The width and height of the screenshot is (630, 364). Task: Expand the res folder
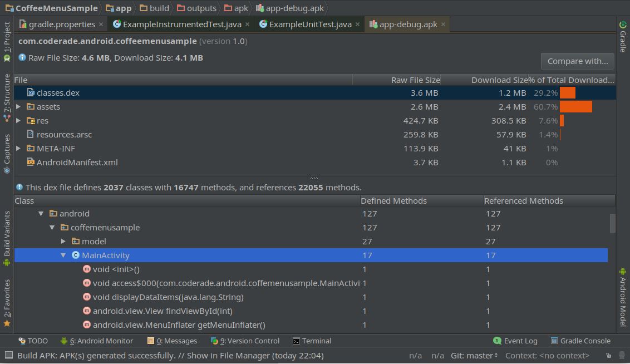18,121
